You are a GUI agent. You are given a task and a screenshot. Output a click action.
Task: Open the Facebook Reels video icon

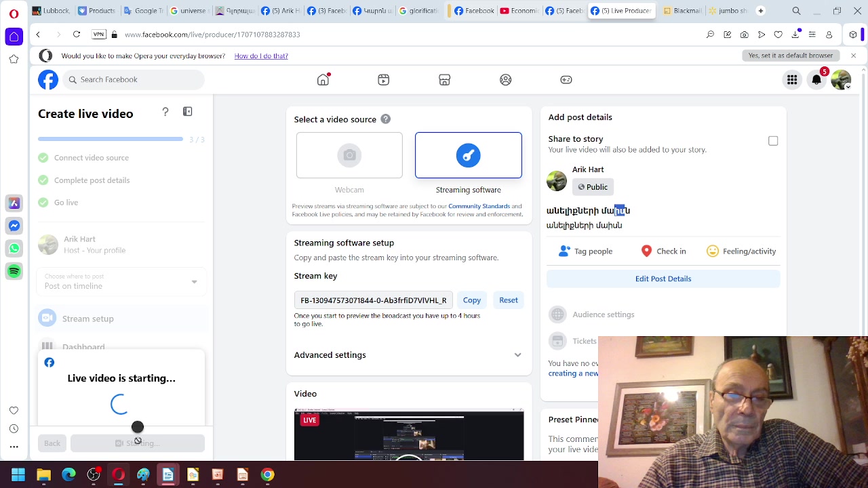(x=384, y=80)
